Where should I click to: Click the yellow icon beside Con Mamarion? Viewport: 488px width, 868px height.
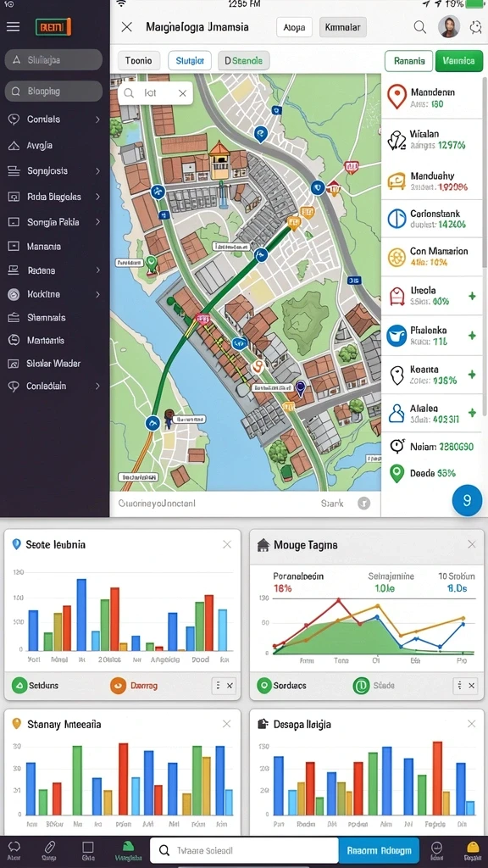396,257
